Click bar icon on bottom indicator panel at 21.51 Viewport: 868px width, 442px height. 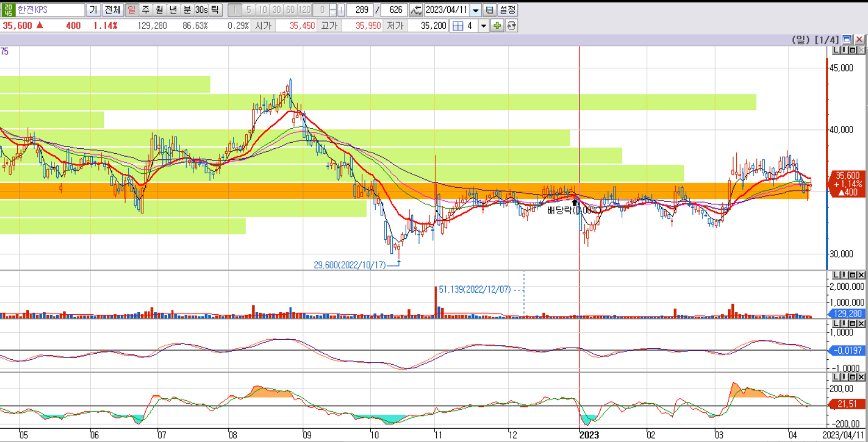tap(844, 377)
